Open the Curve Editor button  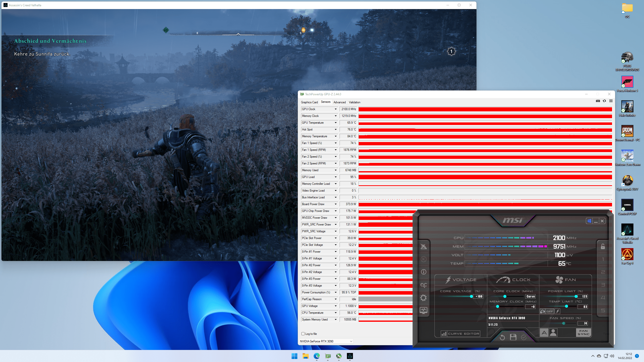point(460,334)
